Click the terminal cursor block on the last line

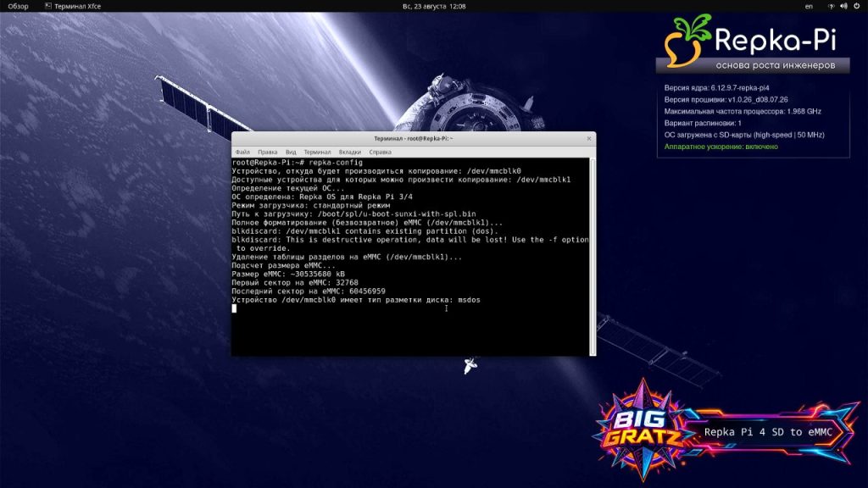point(234,308)
